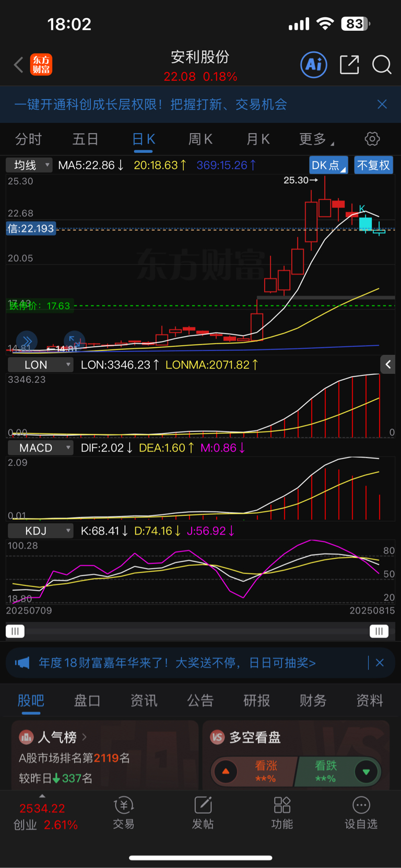Switch to the 五日 tab
The image size is (401, 868).
[85, 139]
